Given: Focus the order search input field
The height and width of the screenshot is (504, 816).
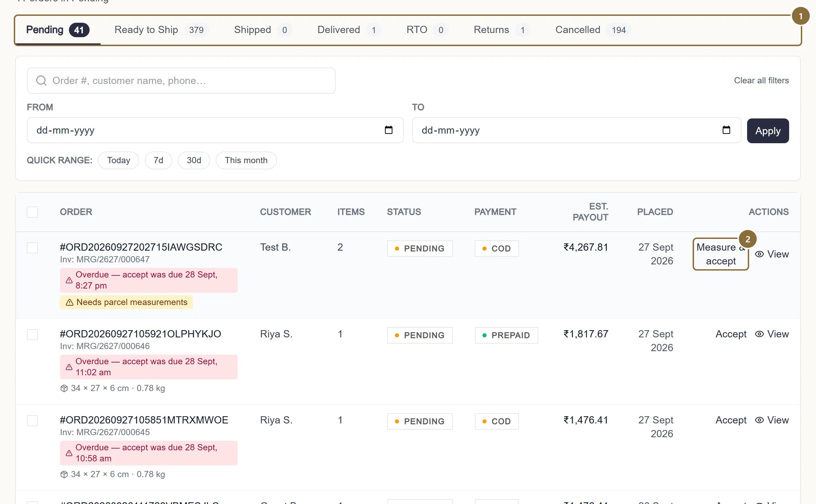Looking at the screenshot, I should click(x=181, y=81).
